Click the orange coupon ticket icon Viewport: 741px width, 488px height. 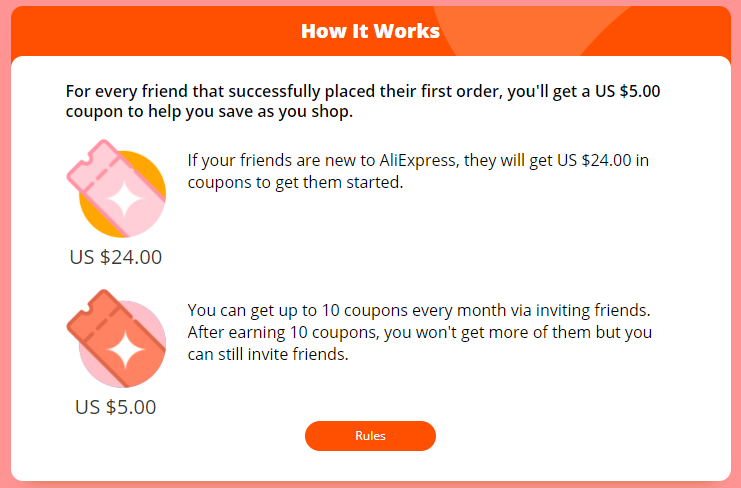(116, 338)
